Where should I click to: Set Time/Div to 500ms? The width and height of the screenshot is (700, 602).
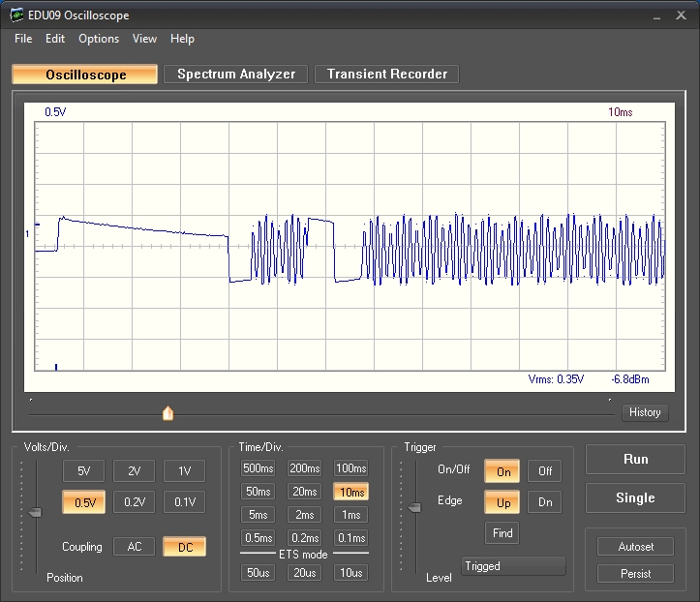258,468
